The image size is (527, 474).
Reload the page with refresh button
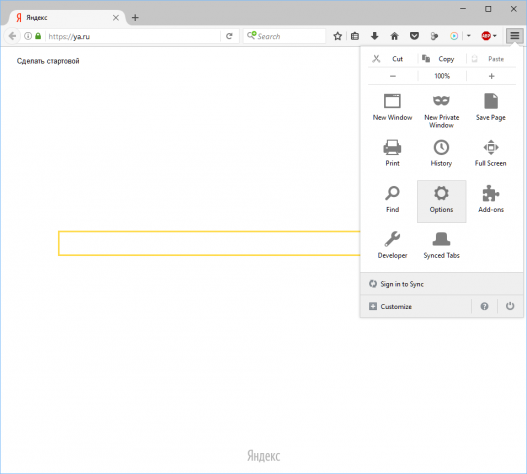click(229, 36)
